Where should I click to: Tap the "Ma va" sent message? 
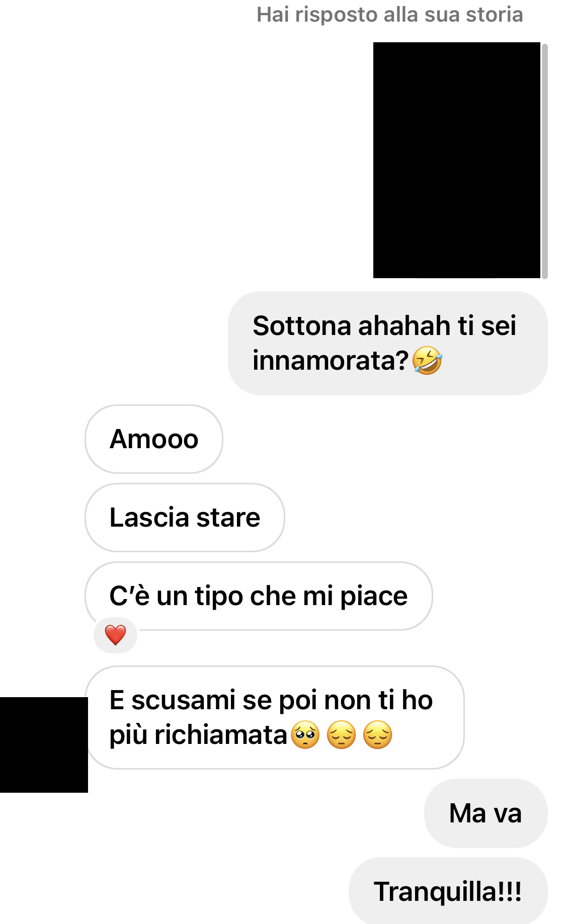(486, 813)
